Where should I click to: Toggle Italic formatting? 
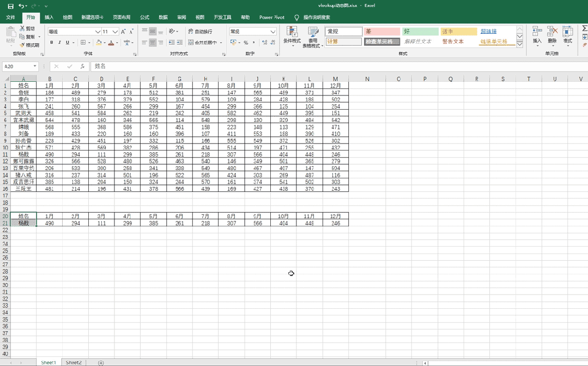59,43
